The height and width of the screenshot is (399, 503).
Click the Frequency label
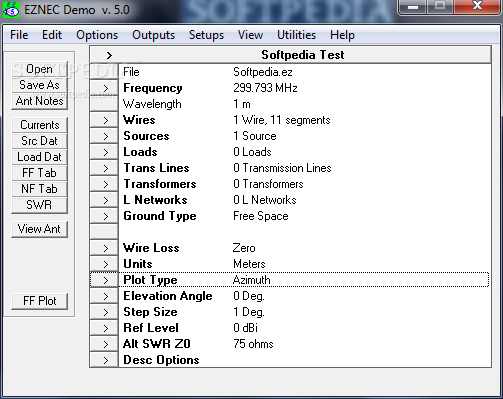[x=153, y=88]
